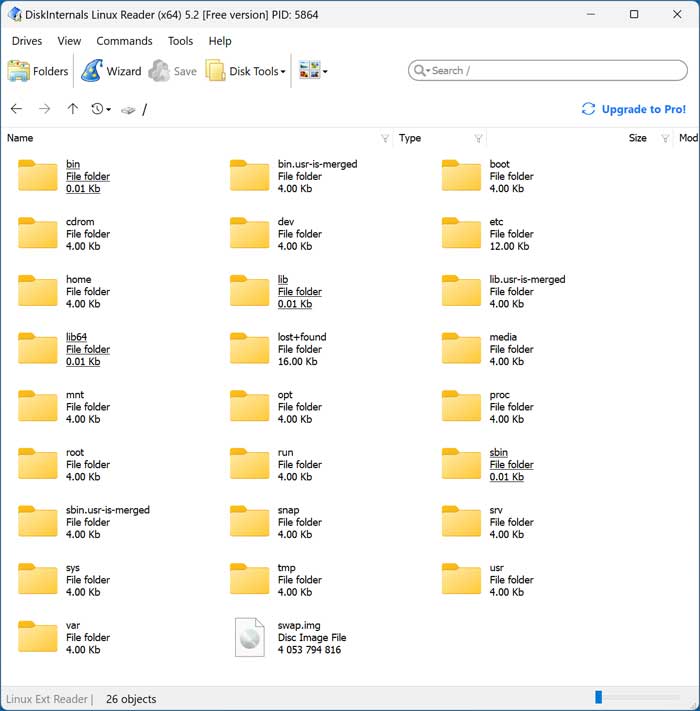Select the run folder icon

[249, 463]
